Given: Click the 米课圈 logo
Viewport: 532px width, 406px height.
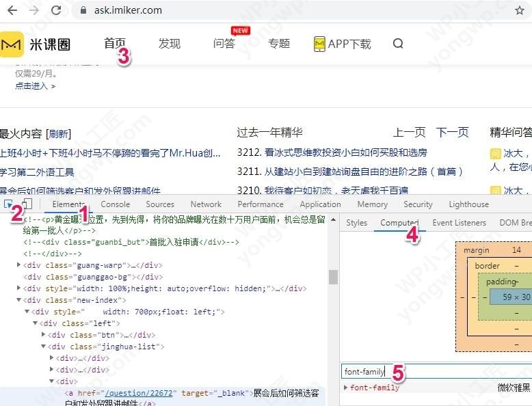Looking at the screenshot, I should [36, 44].
